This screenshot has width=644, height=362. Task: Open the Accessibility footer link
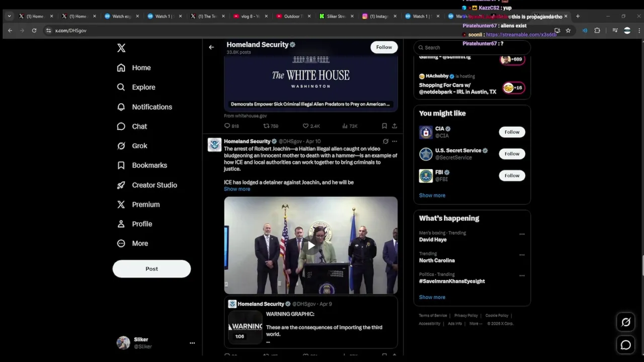click(x=430, y=324)
